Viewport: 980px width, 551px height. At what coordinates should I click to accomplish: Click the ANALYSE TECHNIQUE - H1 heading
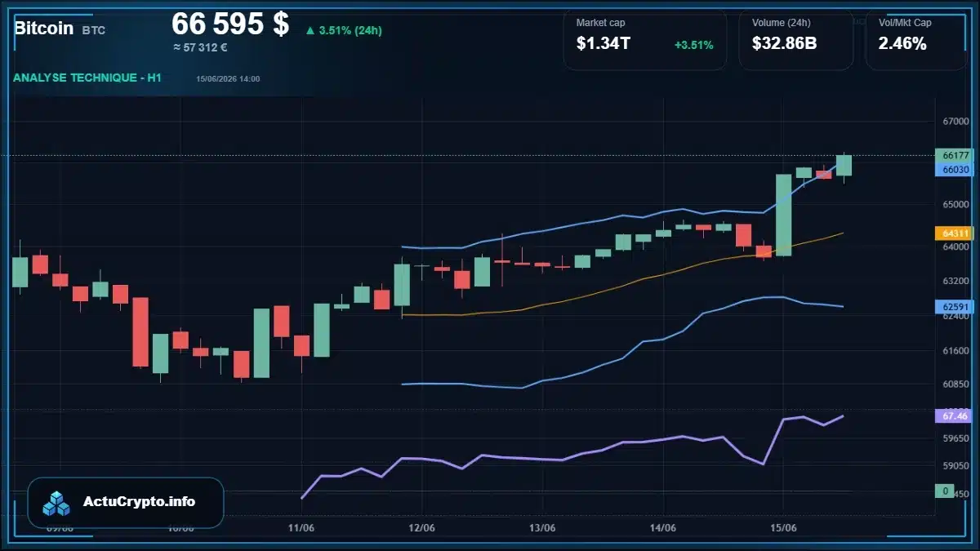(x=87, y=78)
